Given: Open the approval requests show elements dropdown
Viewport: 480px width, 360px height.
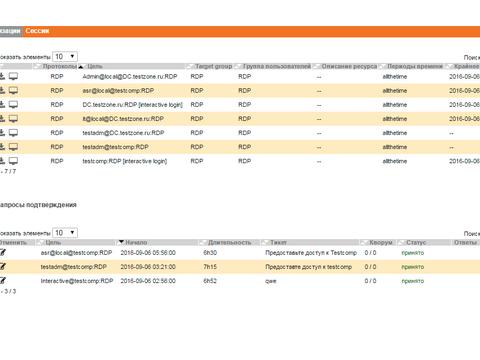Looking at the screenshot, I should (x=65, y=233).
